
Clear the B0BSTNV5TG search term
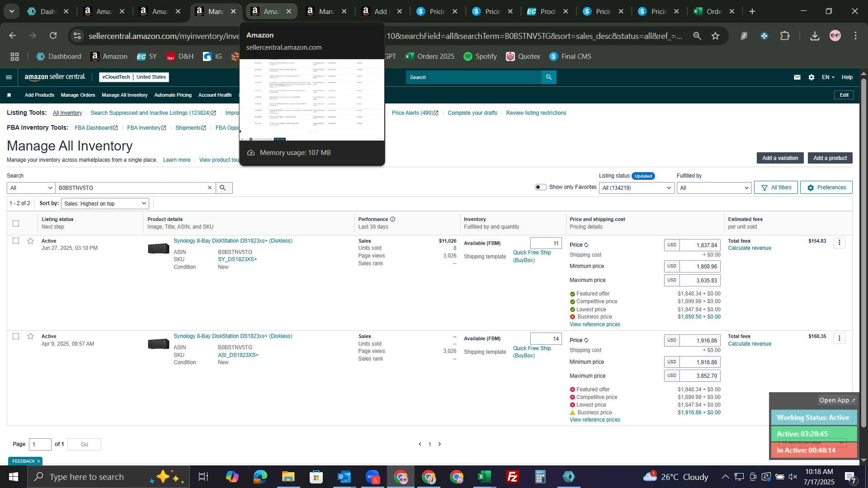210,188
